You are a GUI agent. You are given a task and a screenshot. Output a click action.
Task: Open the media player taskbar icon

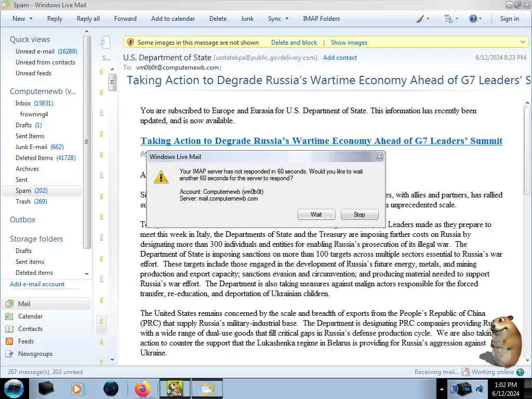[77, 389]
